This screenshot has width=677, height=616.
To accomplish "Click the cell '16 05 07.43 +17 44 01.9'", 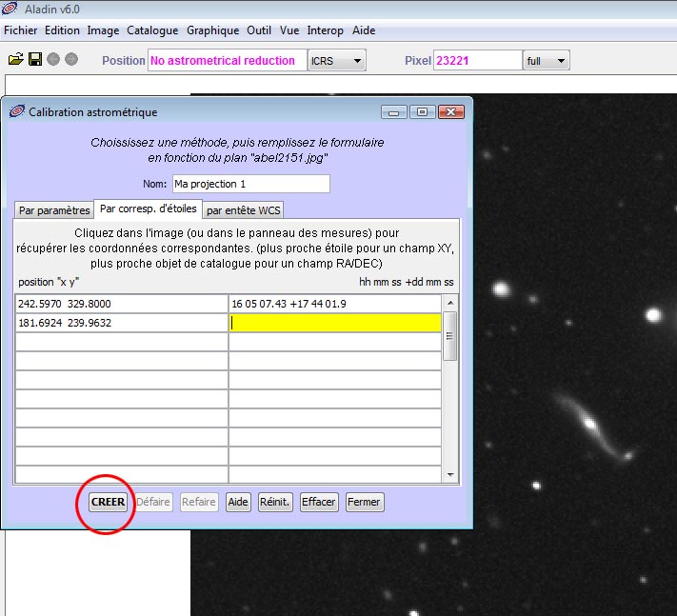I will (334, 304).
